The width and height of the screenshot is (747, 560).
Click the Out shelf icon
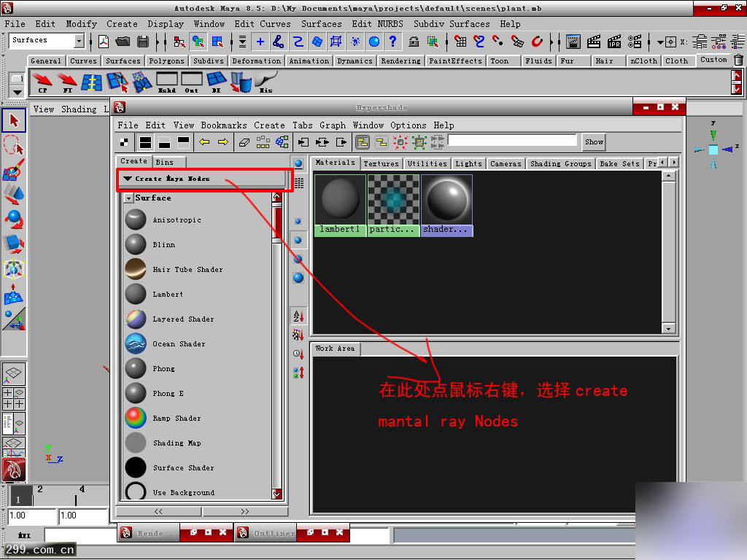(x=192, y=82)
